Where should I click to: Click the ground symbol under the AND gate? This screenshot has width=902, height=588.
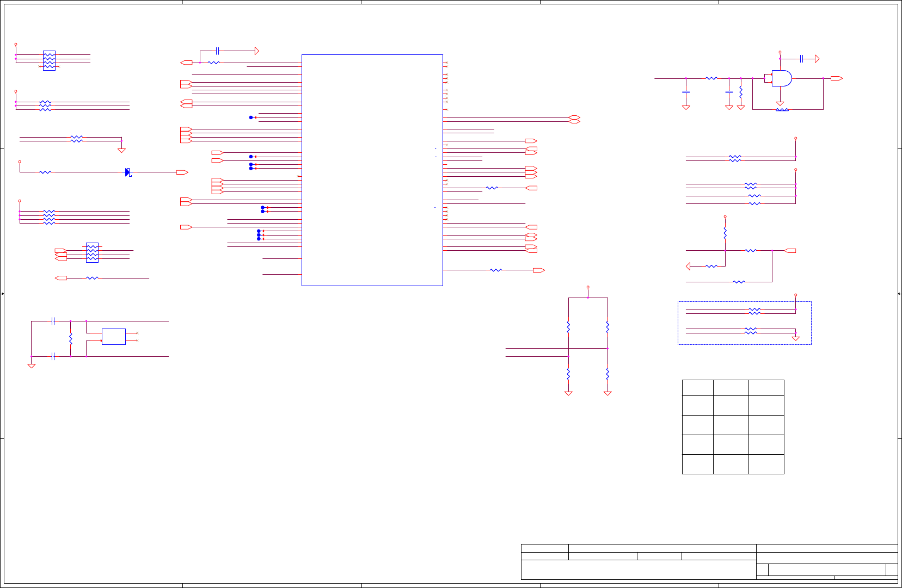point(780,103)
